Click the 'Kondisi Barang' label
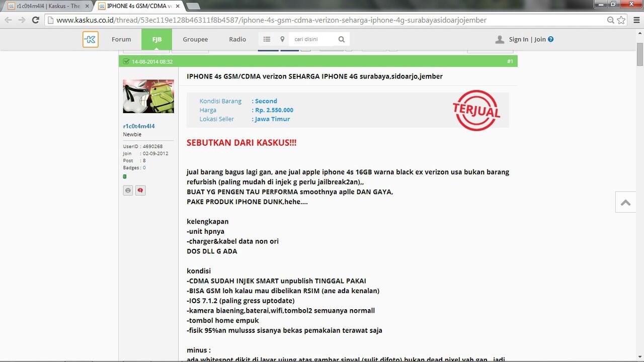 click(x=220, y=101)
